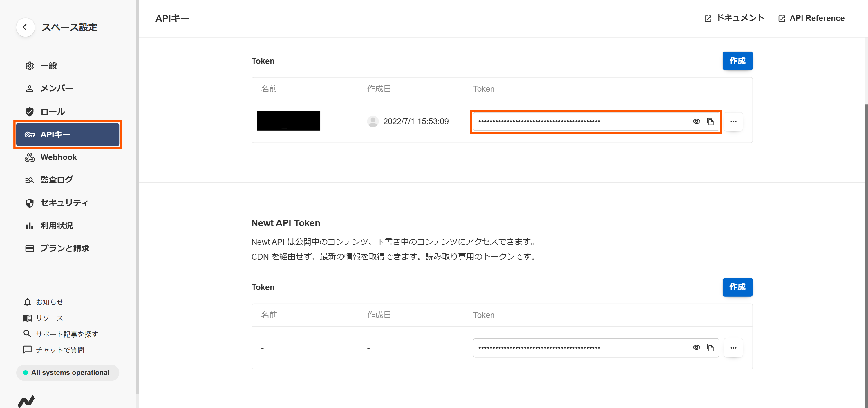Open プランと請求 billing page
This screenshot has width=868, height=408.
[68, 248]
